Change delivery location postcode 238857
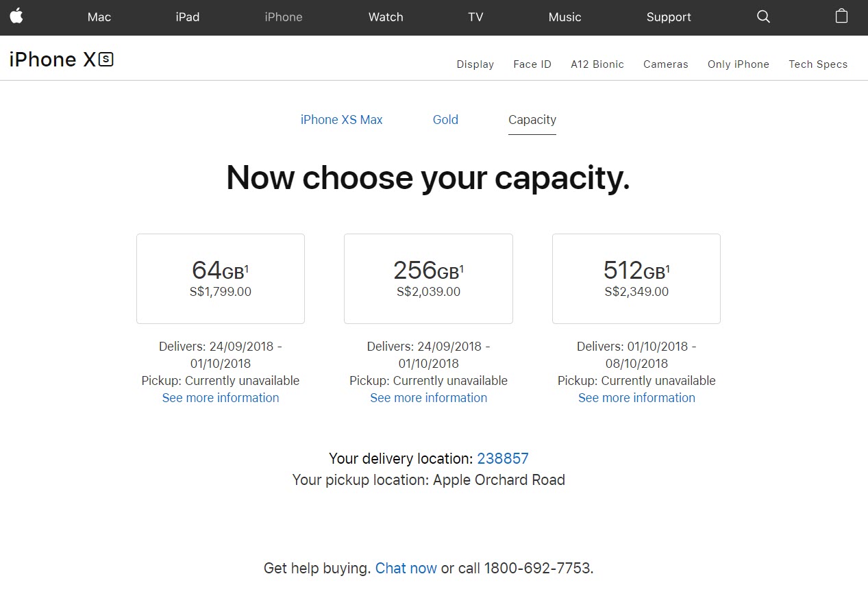 click(503, 458)
